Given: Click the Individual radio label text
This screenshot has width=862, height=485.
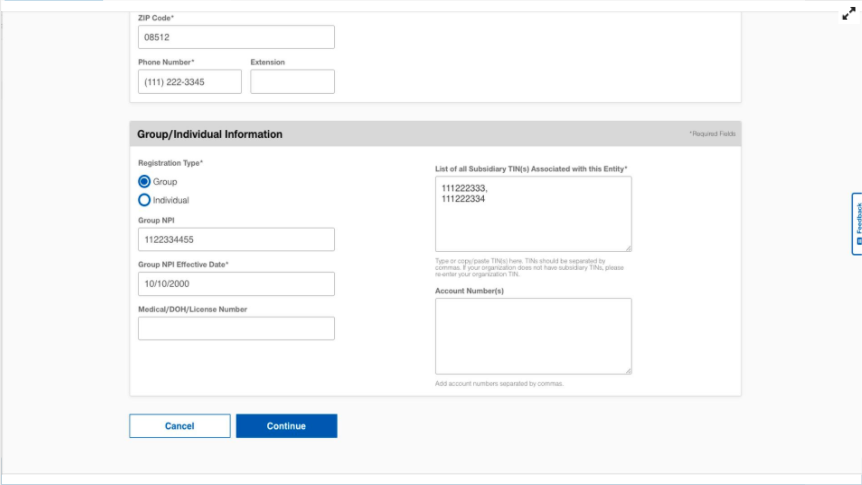Looking at the screenshot, I should click(171, 200).
